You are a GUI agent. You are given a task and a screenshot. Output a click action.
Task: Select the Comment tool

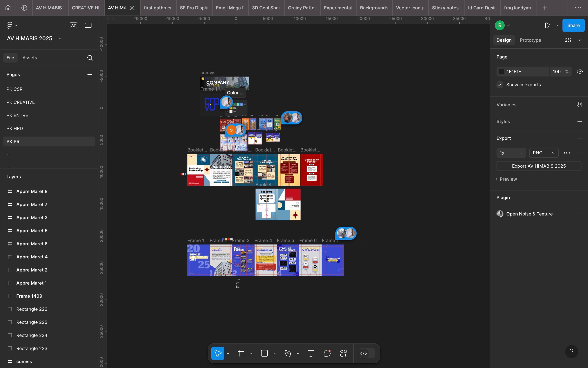(x=327, y=353)
